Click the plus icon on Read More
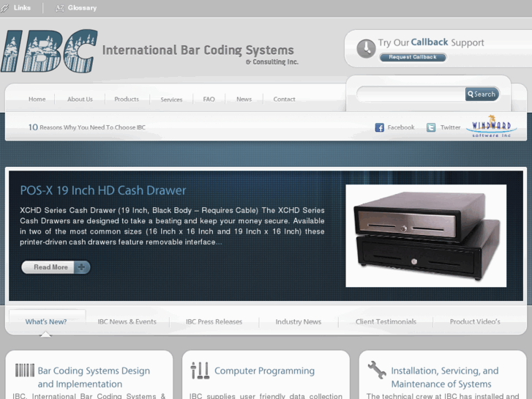This screenshot has height=399, width=532. pos(81,267)
